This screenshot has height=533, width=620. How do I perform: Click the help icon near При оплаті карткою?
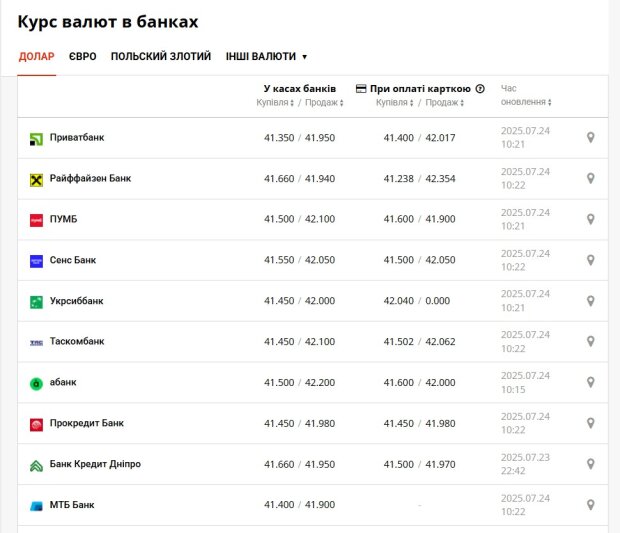(480, 89)
